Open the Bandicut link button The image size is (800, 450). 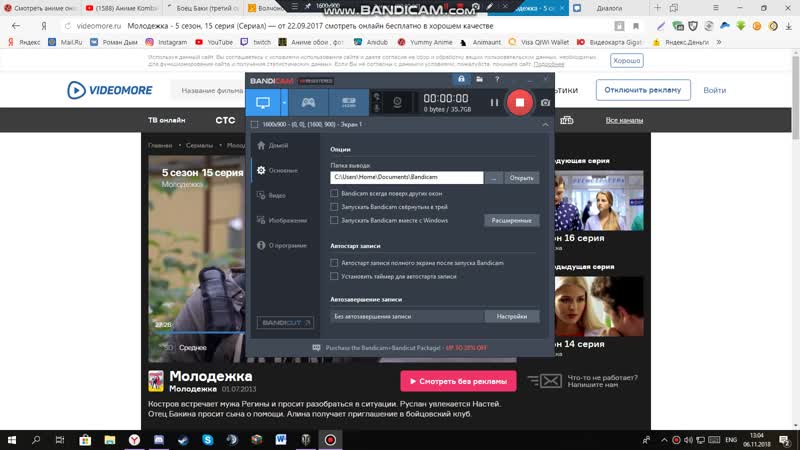pyautogui.click(x=285, y=322)
